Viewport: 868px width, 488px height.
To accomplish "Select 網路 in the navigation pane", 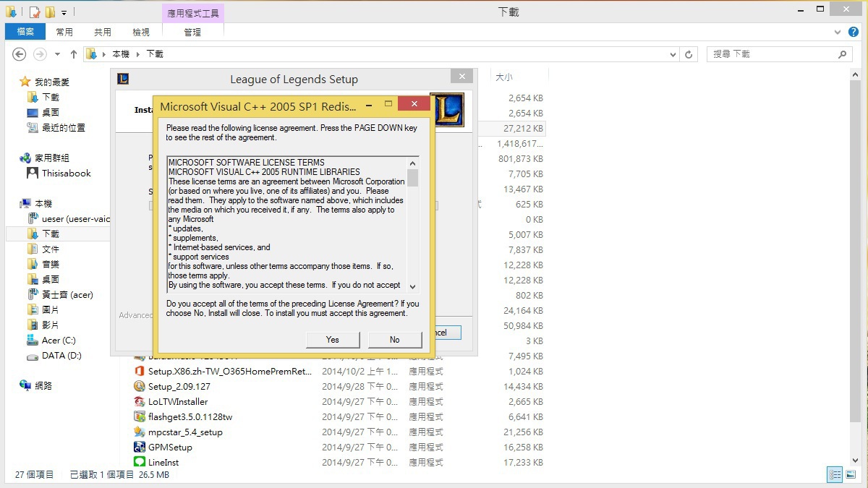I will pos(43,386).
